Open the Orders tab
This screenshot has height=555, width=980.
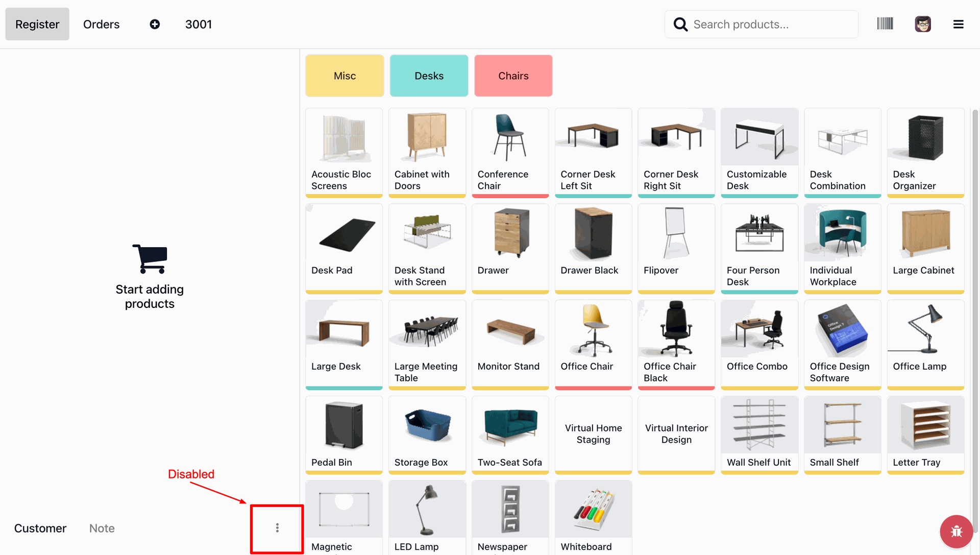pyautogui.click(x=101, y=24)
